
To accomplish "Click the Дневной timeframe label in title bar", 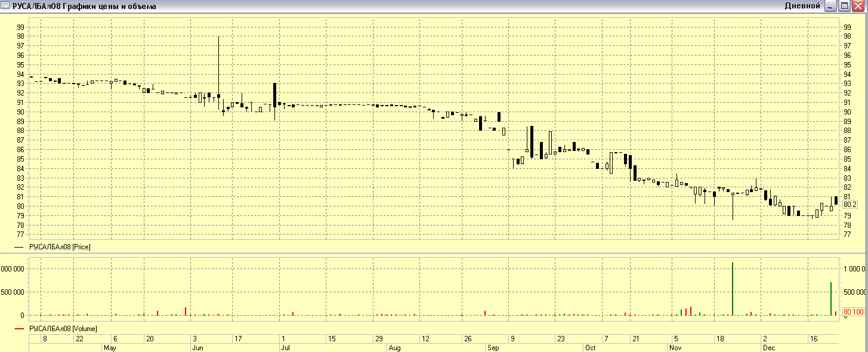I will click(x=802, y=6).
